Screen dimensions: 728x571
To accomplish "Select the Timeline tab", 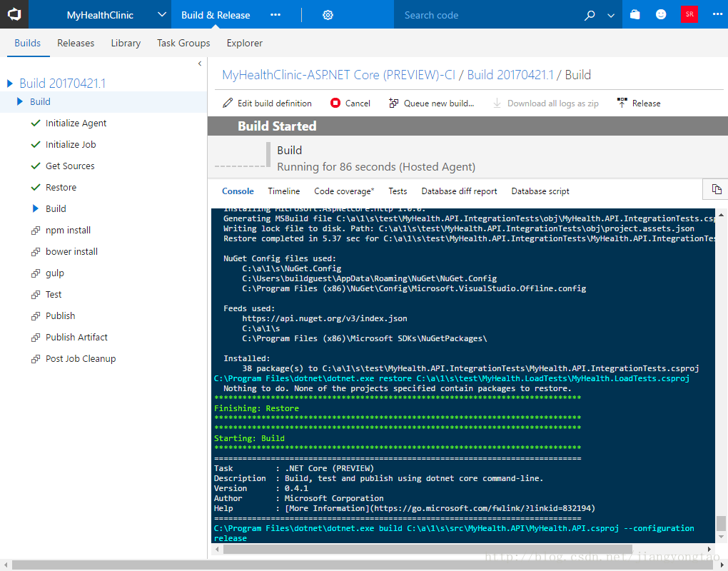I will click(x=283, y=191).
